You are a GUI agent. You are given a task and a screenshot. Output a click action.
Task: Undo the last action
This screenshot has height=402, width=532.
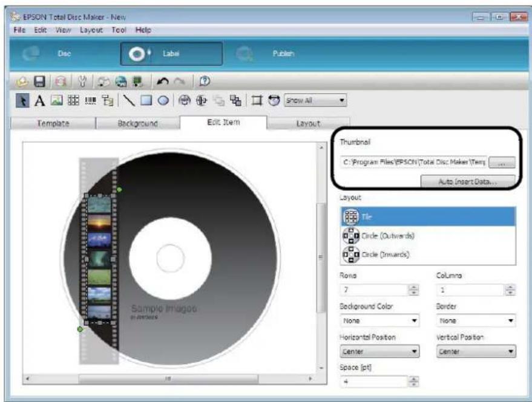point(163,82)
